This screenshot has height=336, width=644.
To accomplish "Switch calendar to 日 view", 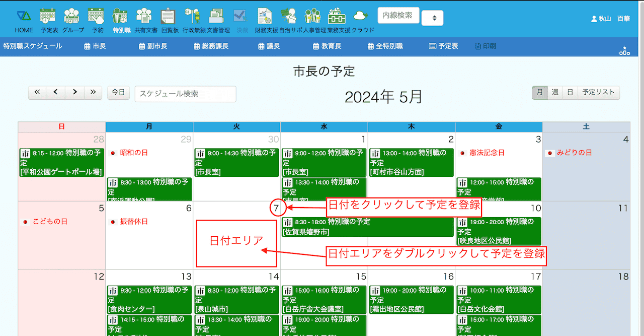I will (570, 93).
